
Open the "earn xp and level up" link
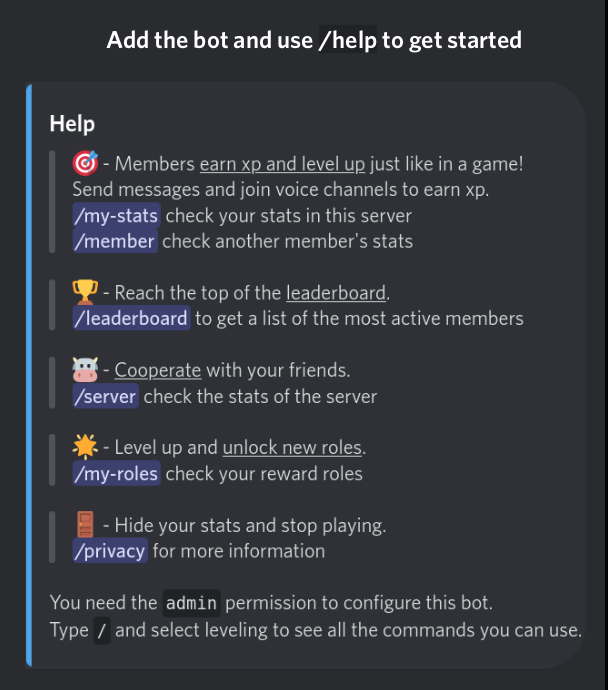click(x=282, y=164)
